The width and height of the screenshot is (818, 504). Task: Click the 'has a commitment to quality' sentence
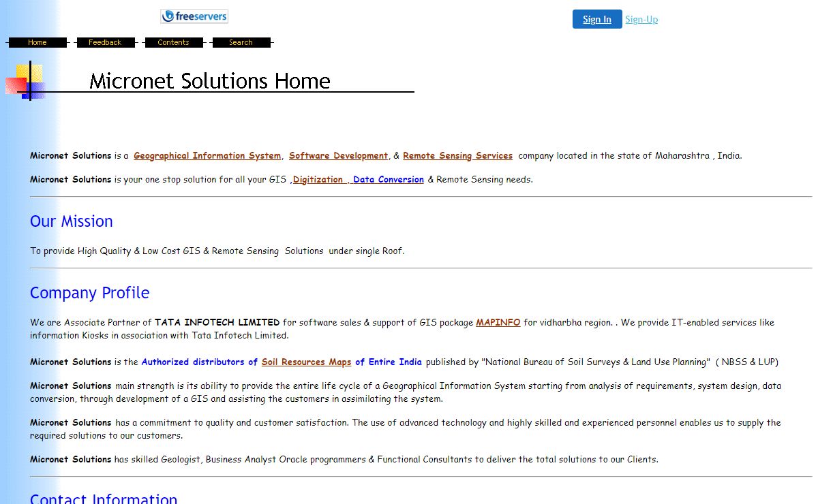point(406,429)
